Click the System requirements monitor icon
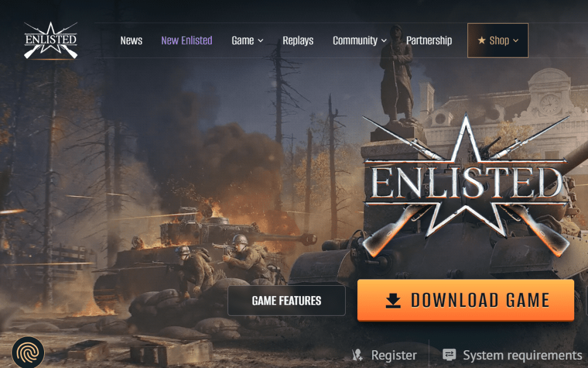This screenshot has width=588, height=368. point(449,354)
